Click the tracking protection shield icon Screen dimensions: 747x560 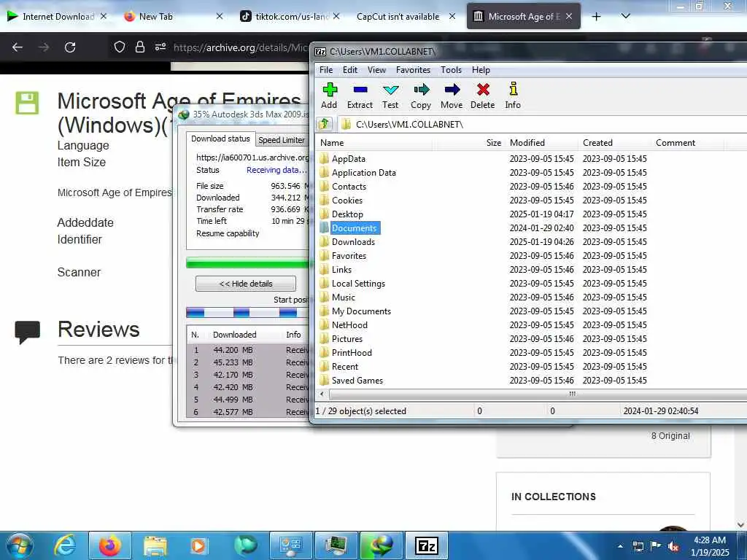tap(120, 47)
